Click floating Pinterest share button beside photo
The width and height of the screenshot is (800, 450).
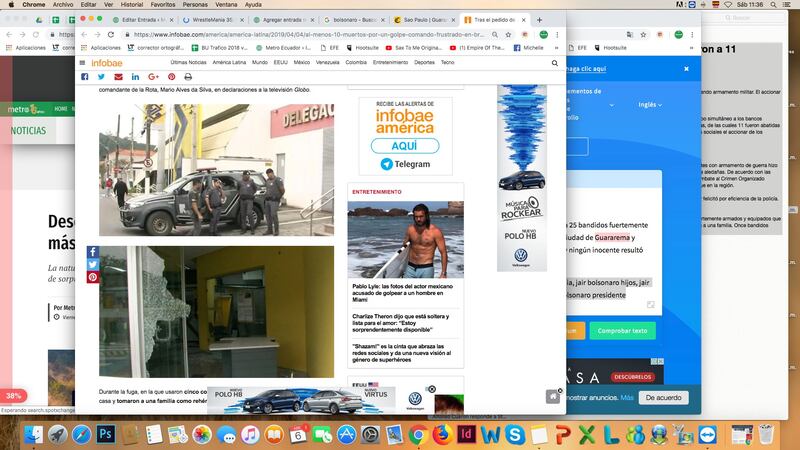pyautogui.click(x=92, y=277)
